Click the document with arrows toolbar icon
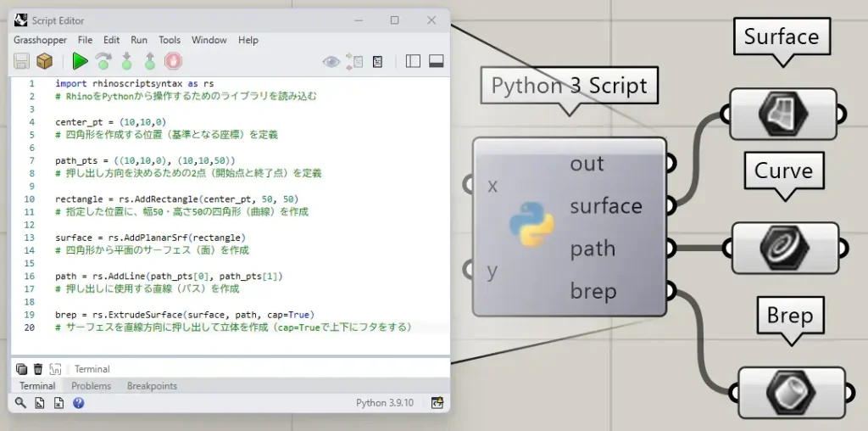The image size is (868, 431). click(354, 61)
